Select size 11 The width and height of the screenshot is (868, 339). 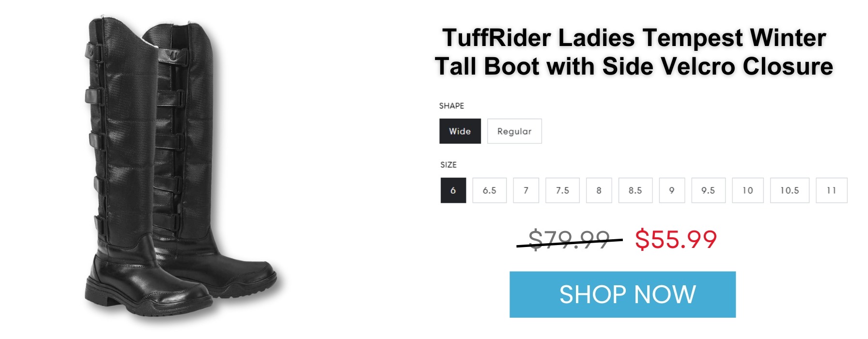tap(832, 190)
